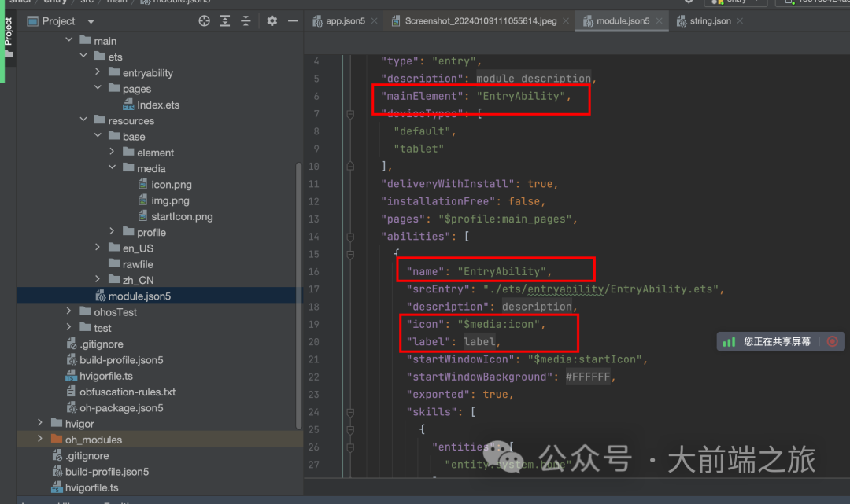The height and width of the screenshot is (504, 850).
Task: Click the "mainElement" key on line 6
Action: 422,97
